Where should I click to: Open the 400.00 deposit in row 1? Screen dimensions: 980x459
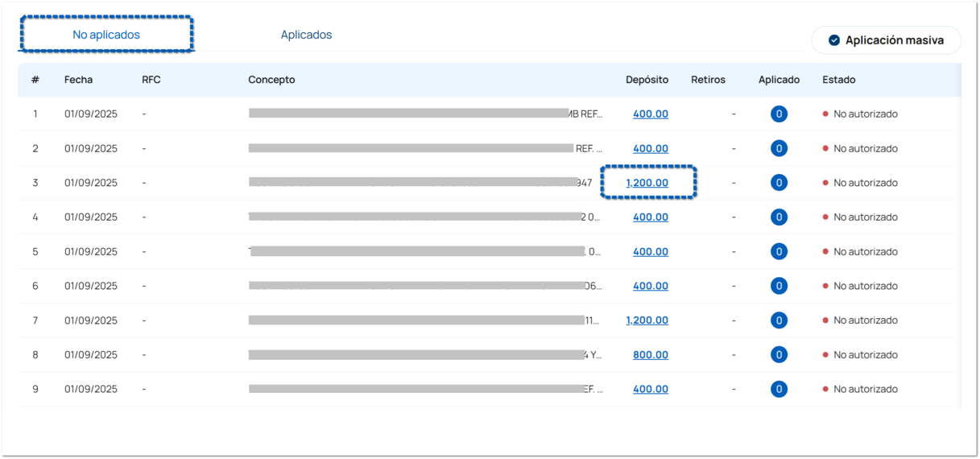point(651,114)
